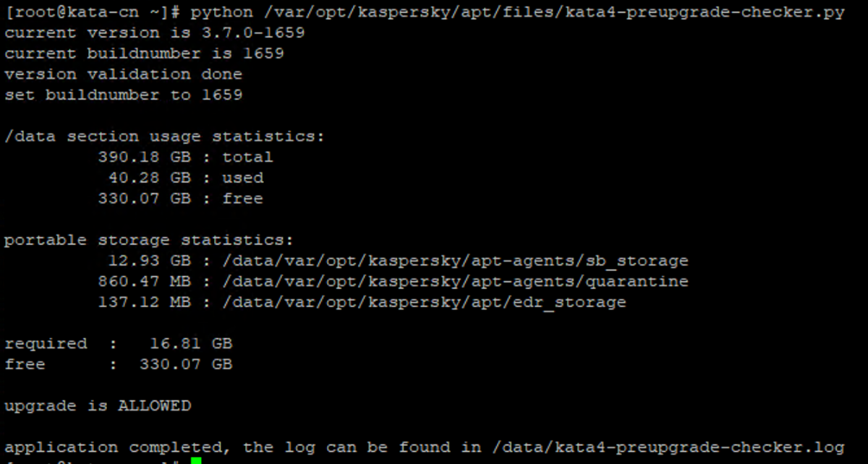Click the edr_storage directory path

pos(424,302)
